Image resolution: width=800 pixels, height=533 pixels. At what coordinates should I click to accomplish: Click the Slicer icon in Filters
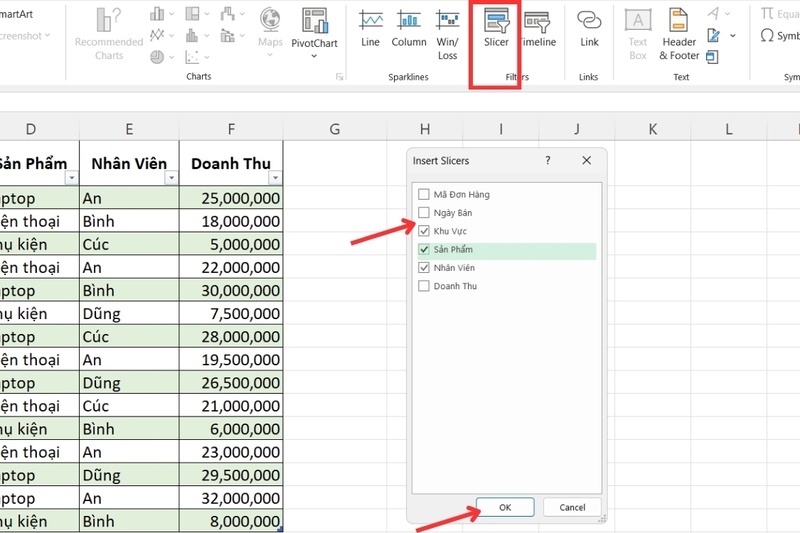pos(496,28)
